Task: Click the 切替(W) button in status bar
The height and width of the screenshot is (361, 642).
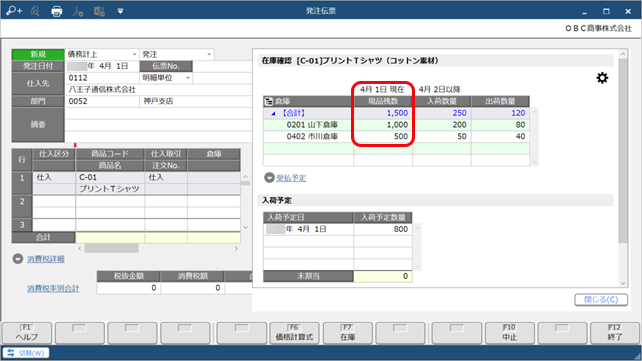Action: coord(26,353)
